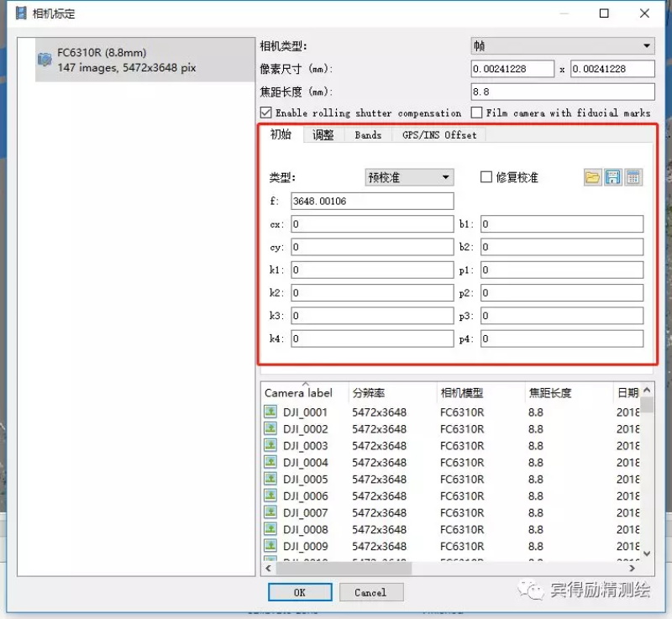
Task: Switch to the 调整 tab
Action: click(323, 134)
